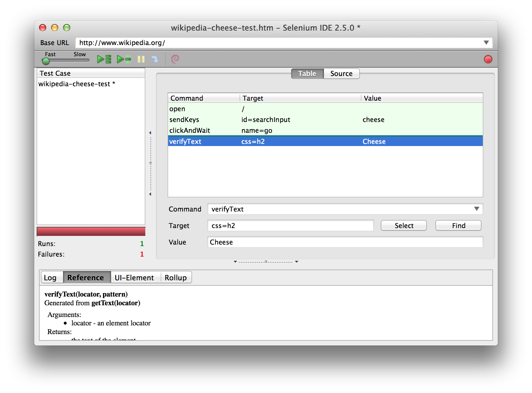Apply rollup rules swirl icon
532x393 pixels.
tap(175, 59)
